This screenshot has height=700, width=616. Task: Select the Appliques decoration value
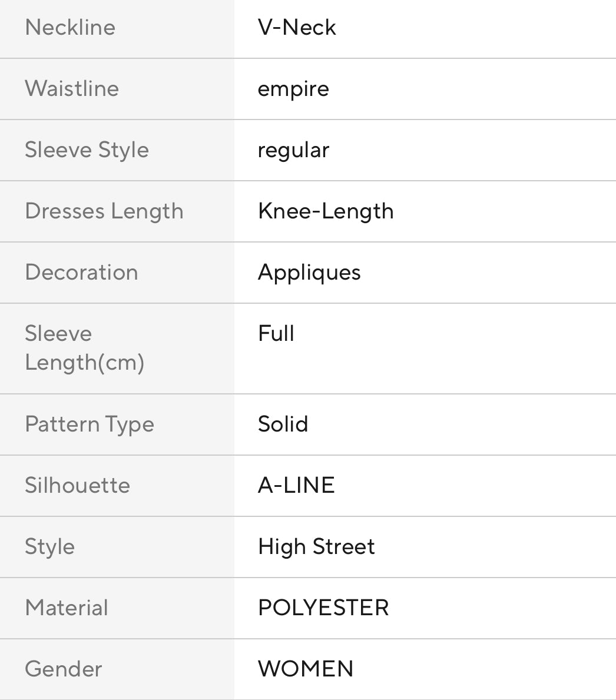(309, 273)
